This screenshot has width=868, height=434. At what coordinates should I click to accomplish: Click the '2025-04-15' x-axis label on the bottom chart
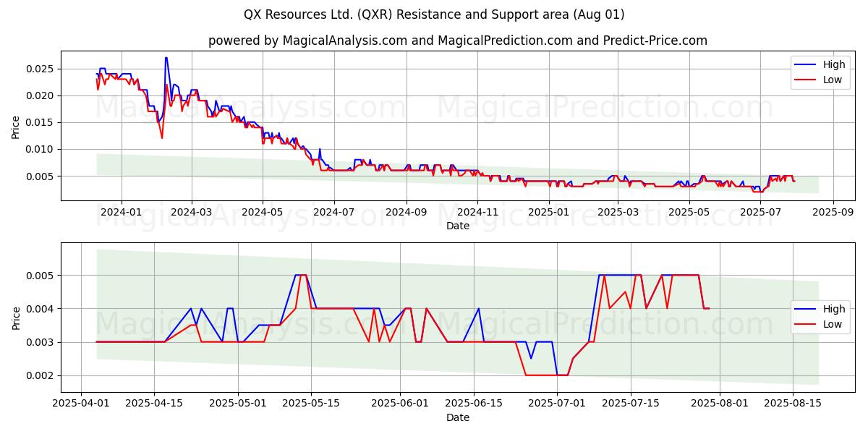click(x=154, y=404)
